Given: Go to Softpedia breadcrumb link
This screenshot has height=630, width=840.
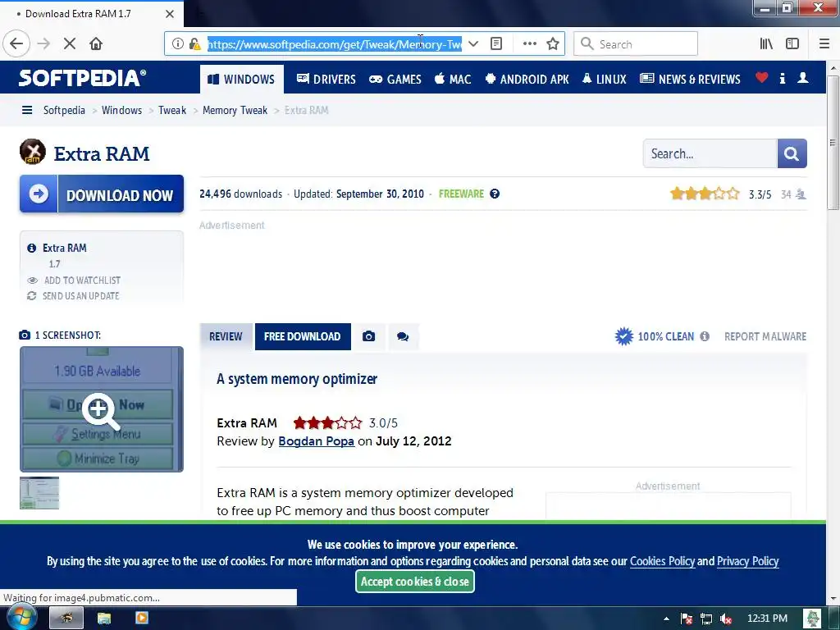Looking at the screenshot, I should (64, 110).
